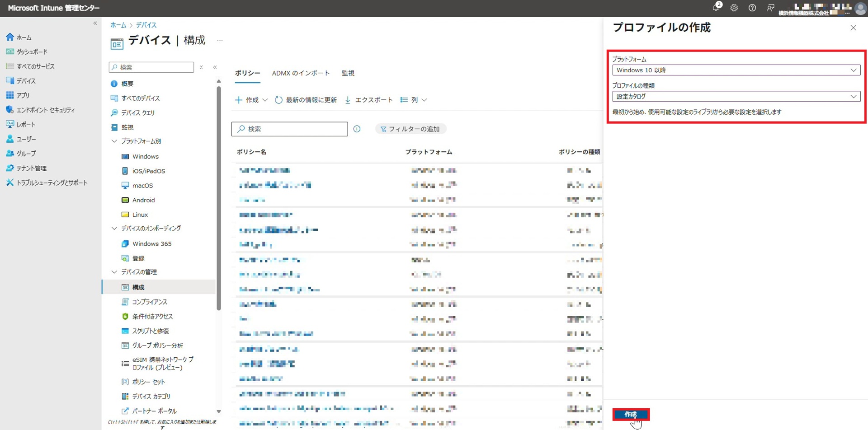868x430 pixels.
Task: Collapse the デバイスの管理 tree section
Action: [114, 272]
